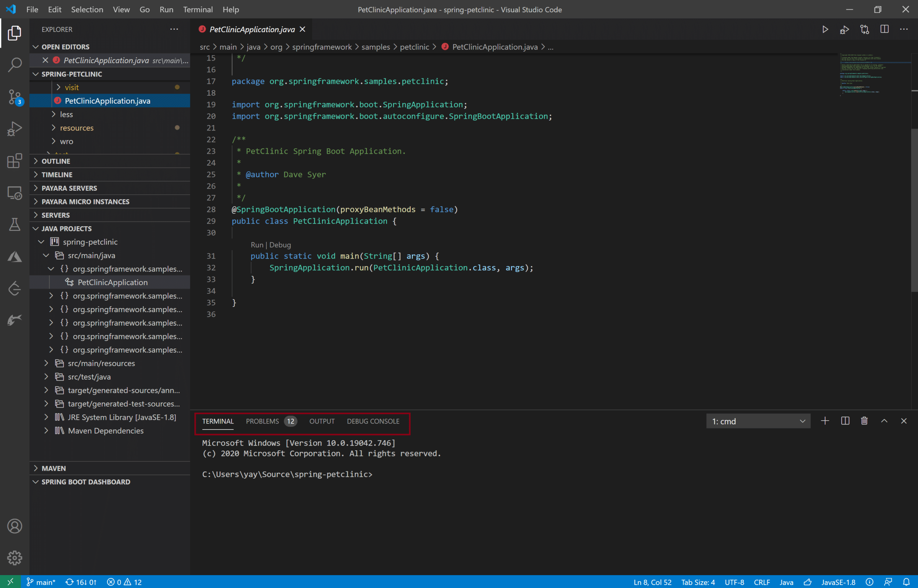Close PetClinicApplication.java editor tab

(302, 29)
